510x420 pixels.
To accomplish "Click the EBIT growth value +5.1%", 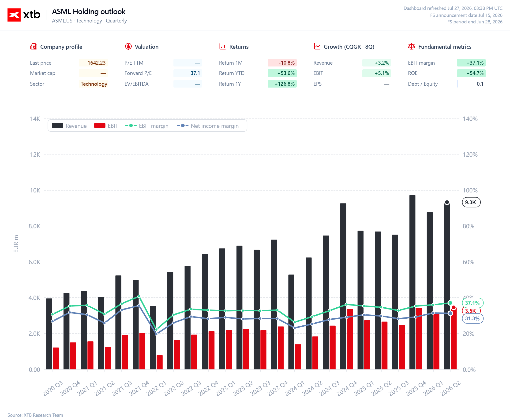I will coord(377,73).
